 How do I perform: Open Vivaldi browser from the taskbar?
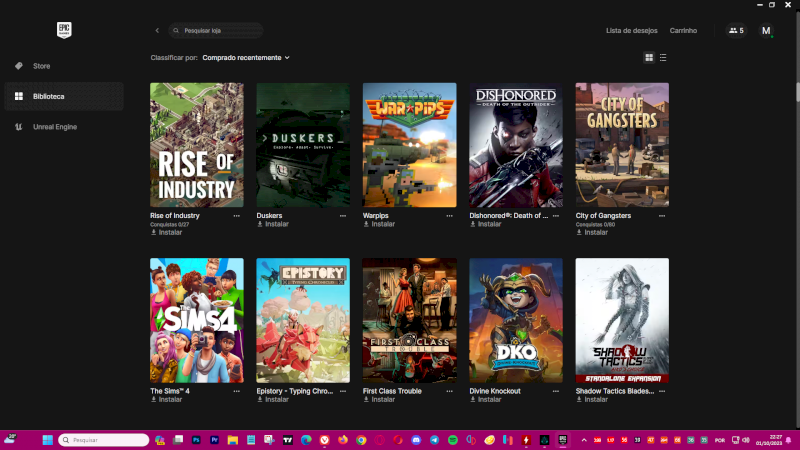[x=324, y=440]
